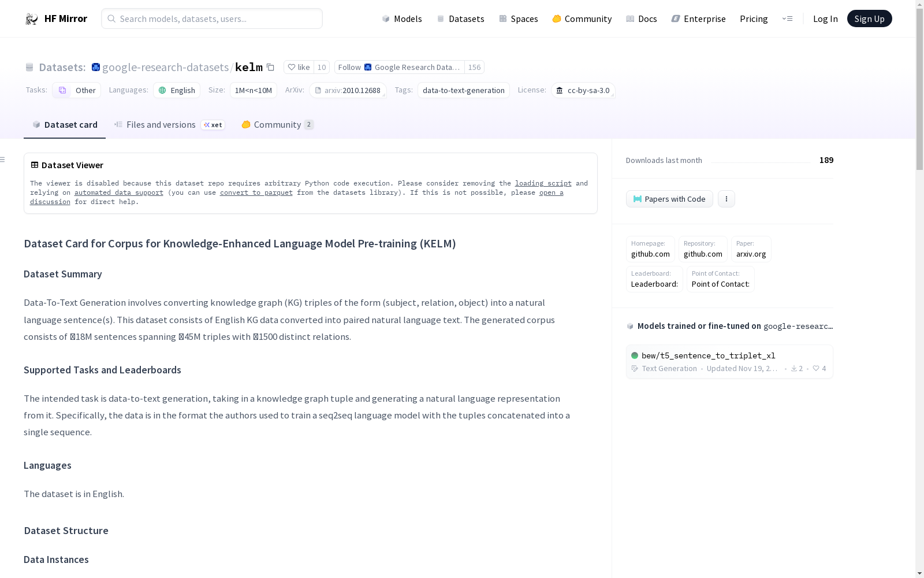Screen dimensions: 924x578
Task: Click the page vertical scrollbar thumb
Action: [x=919, y=89]
